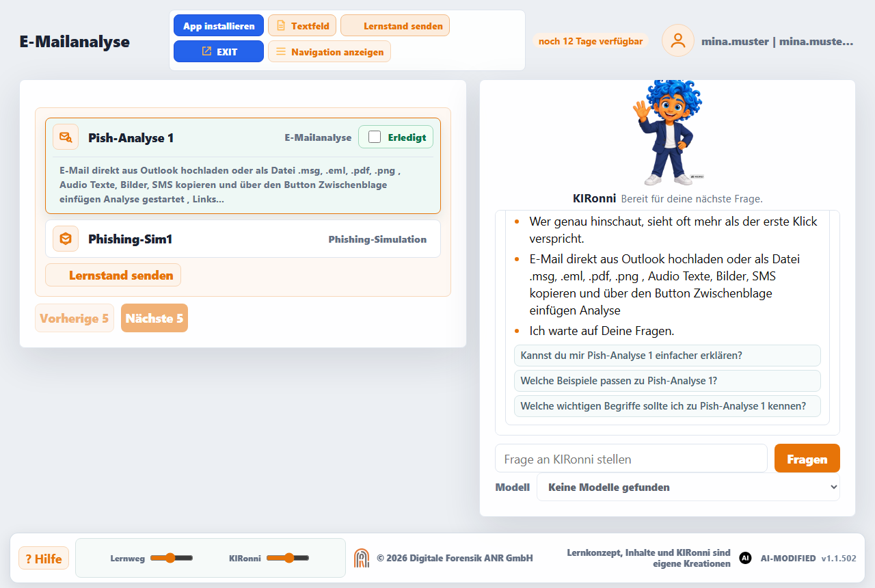The image size is (875, 588).
Task: Click the App installieren button
Action: tap(219, 26)
